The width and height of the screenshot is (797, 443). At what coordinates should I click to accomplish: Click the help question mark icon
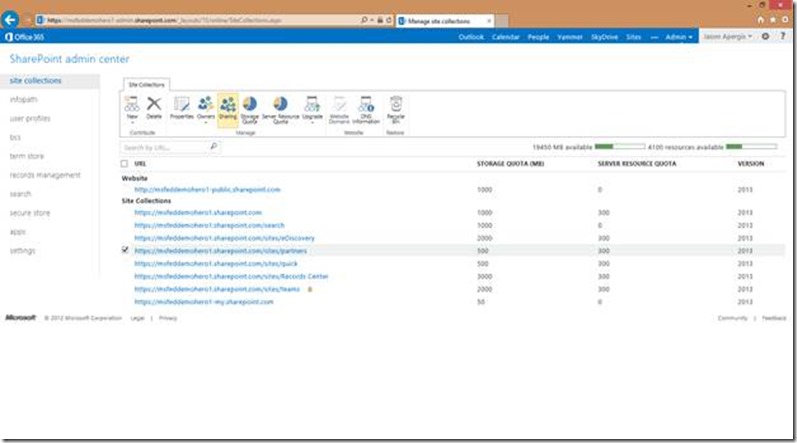[x=783, y=36]
